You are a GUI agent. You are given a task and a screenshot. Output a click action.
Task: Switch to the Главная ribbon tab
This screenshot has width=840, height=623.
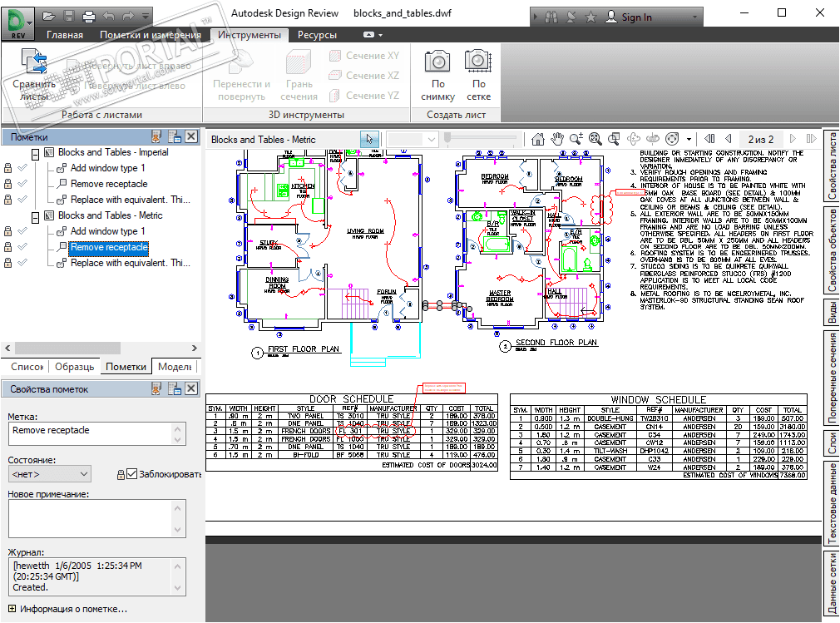pyautogui.click(x=65, y=35)
